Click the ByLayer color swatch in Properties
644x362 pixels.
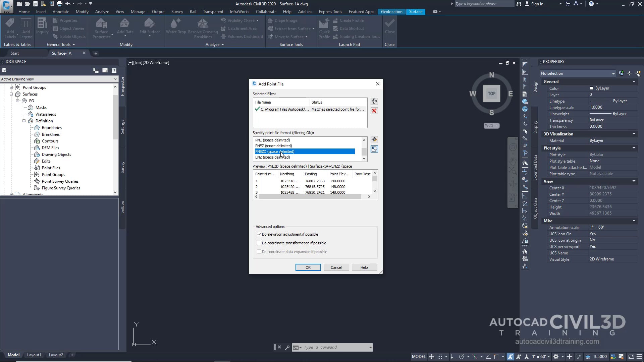point(592,88)
